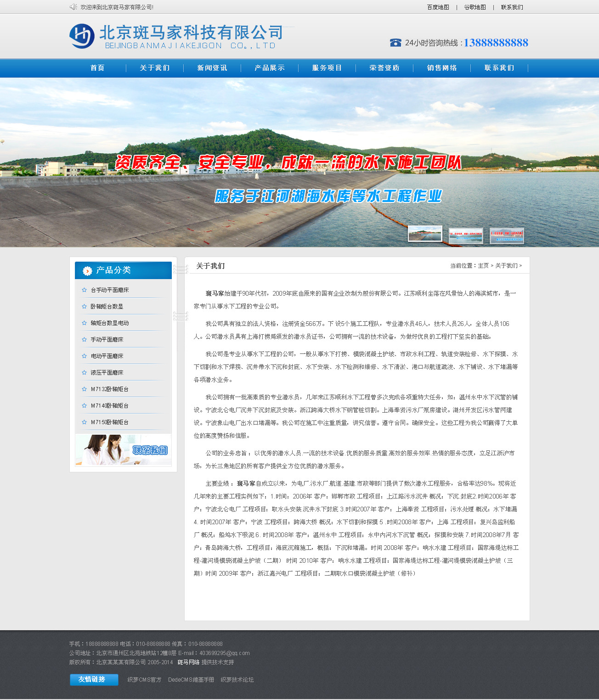599x700 pixels.
Task: Open the 关于我们 navigation menu item
Action: (155, 68)
